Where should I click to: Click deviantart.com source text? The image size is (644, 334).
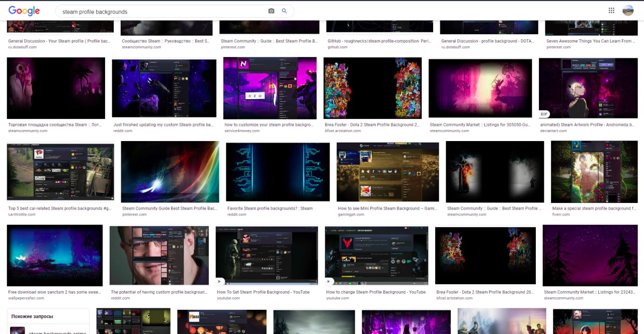[553, 130]
